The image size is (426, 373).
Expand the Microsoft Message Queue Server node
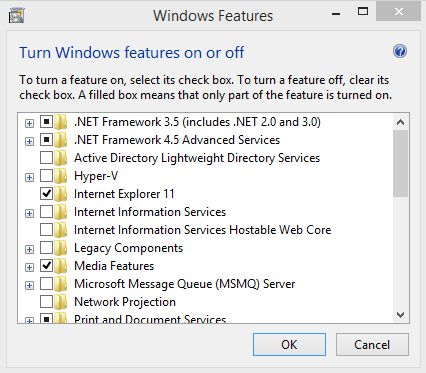pos(29,285)
